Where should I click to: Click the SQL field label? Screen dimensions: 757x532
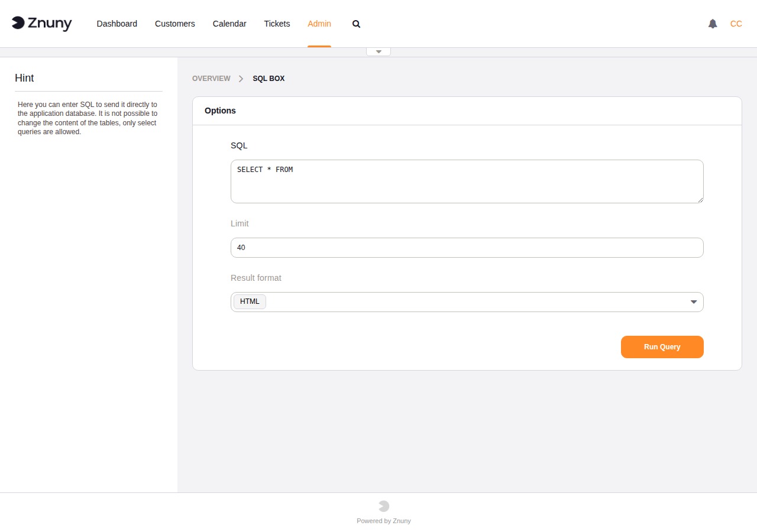(x=239, y=145)
